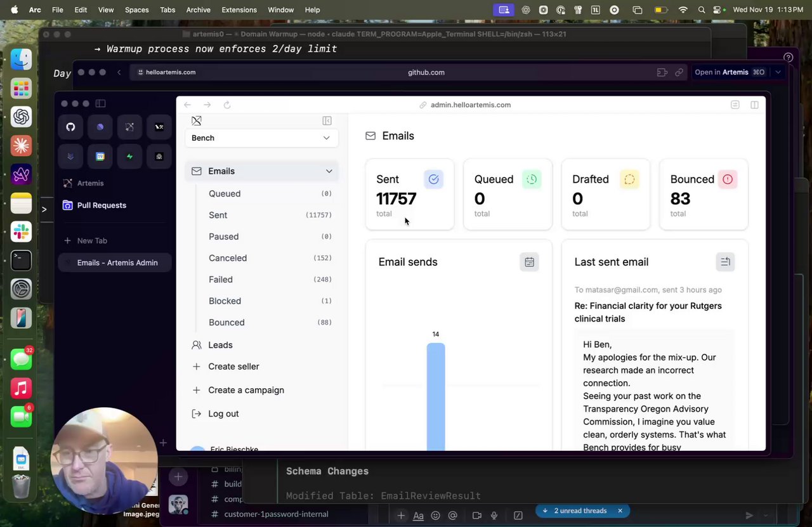
Task: Open dropdown arrow next to Open in Artemis
Action: 778,72
